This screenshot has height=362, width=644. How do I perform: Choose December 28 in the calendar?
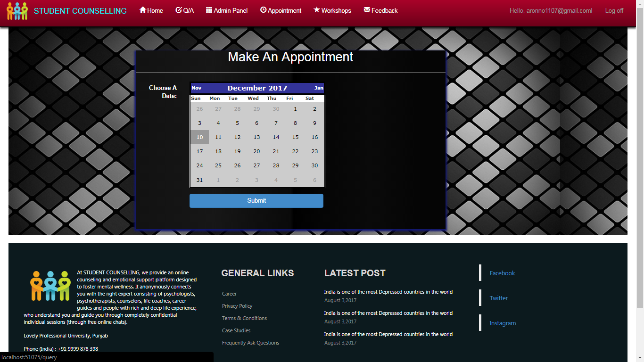tap(276, 165)
